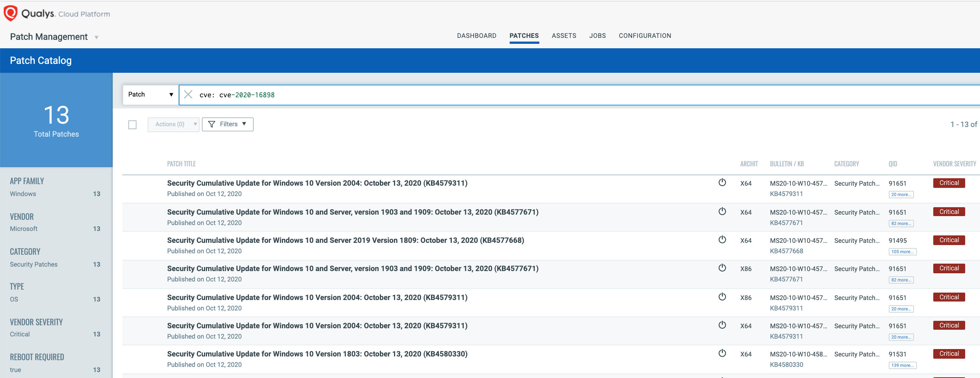The image size is (980, 378).
Task: Open the CONFIGURATION tab
Action: click(x=645, y=35)
